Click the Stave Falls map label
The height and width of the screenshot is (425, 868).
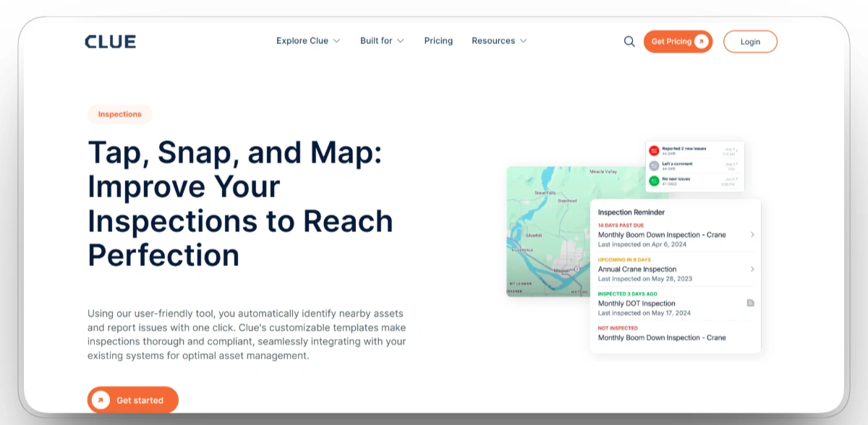[x=545, y=193]
